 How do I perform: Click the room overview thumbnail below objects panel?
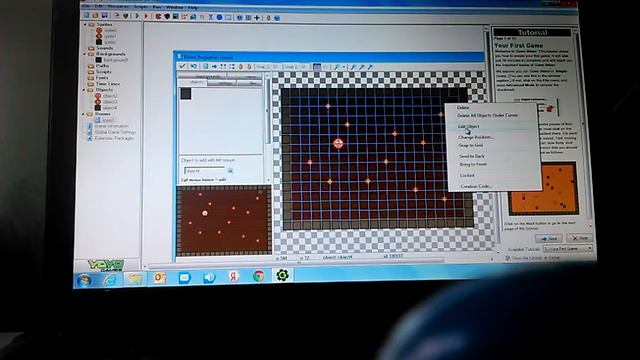(x=224, y=220)
